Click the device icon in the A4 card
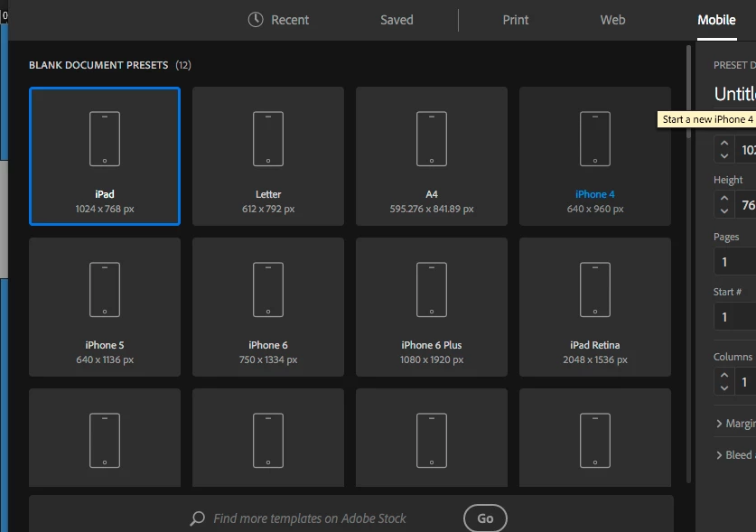Viewport: 756px width, 532px height. pyautogui.click(x=432, y=139)
